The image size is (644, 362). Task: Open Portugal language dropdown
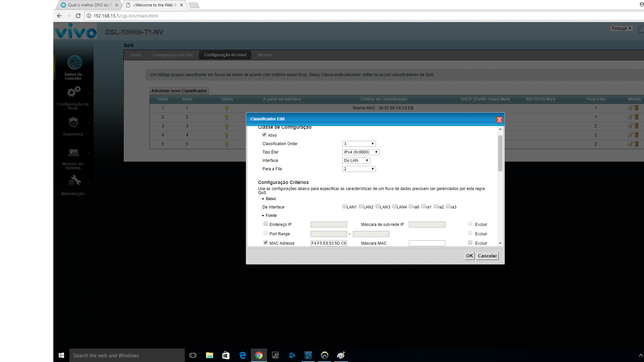pyautogui.click(x=622, y=28)
